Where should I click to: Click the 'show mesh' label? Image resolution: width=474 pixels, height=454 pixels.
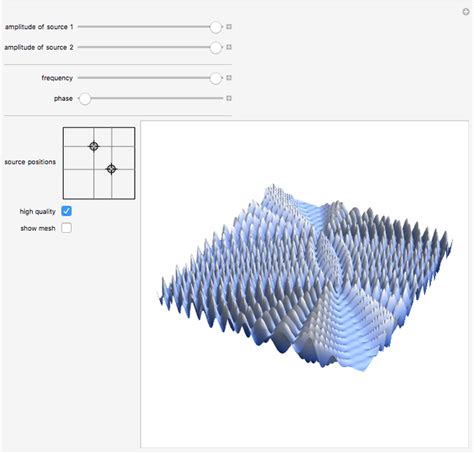tap(38, 228)
